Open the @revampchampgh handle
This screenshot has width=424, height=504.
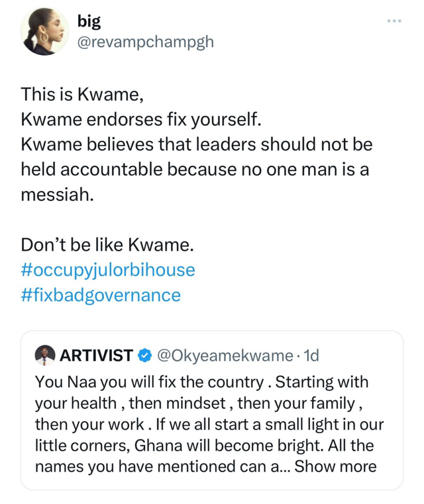pyautogui.click(x=146, y=41)
